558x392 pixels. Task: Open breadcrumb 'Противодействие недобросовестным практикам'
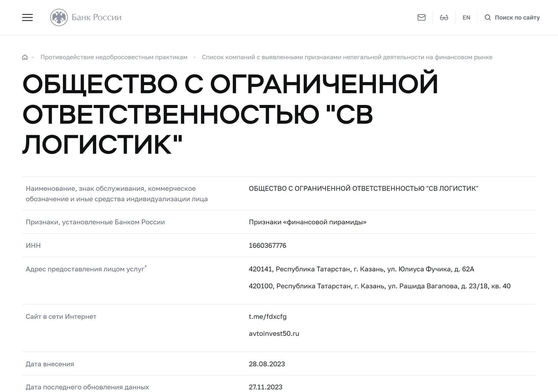(x=114, y=57)
